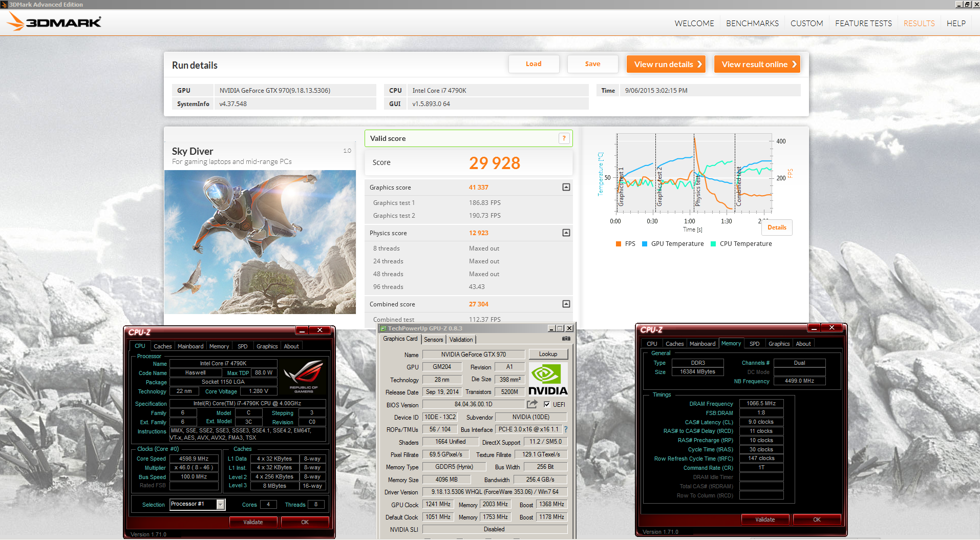980x540 pixels.
Task: Click the green CPU Temperature legend swatch
Action: coord(713,244)
